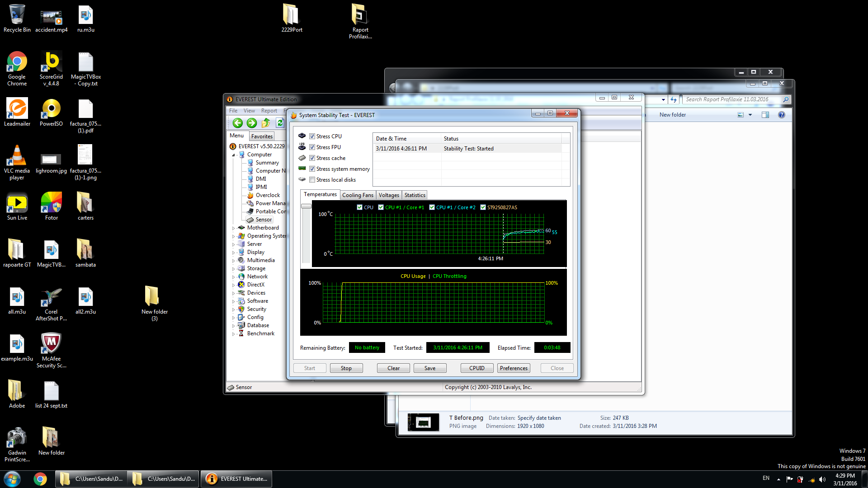Toggle the Stress system memory checkbox
Screen dimensions: 868x488
coord(312,169)
